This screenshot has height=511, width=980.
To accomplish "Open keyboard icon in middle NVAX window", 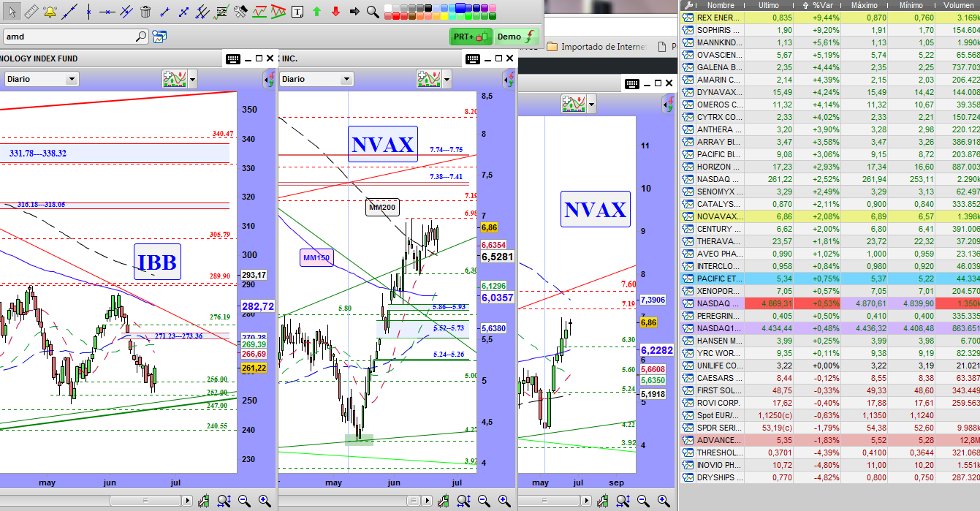I will point(472,58).
